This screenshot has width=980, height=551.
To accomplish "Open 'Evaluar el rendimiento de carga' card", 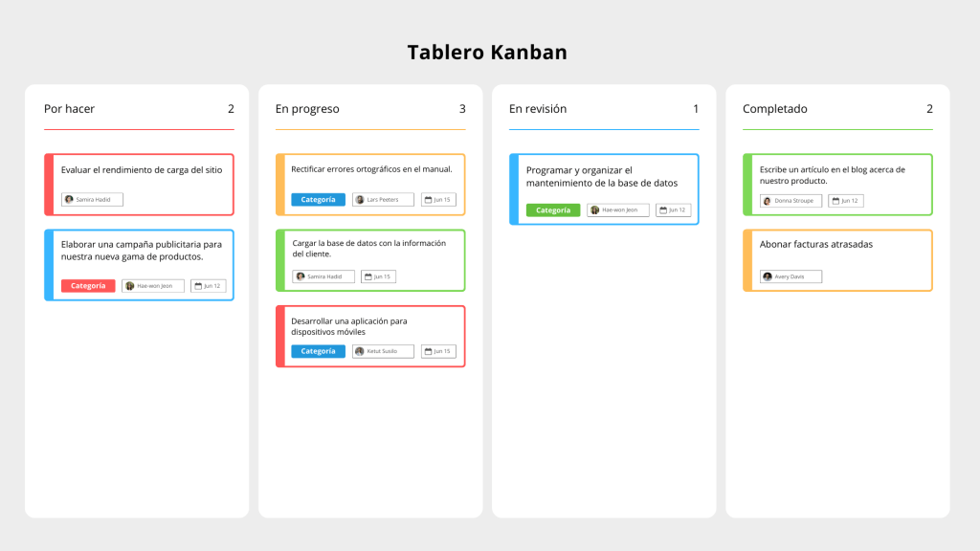I will (x=142, y=170).
